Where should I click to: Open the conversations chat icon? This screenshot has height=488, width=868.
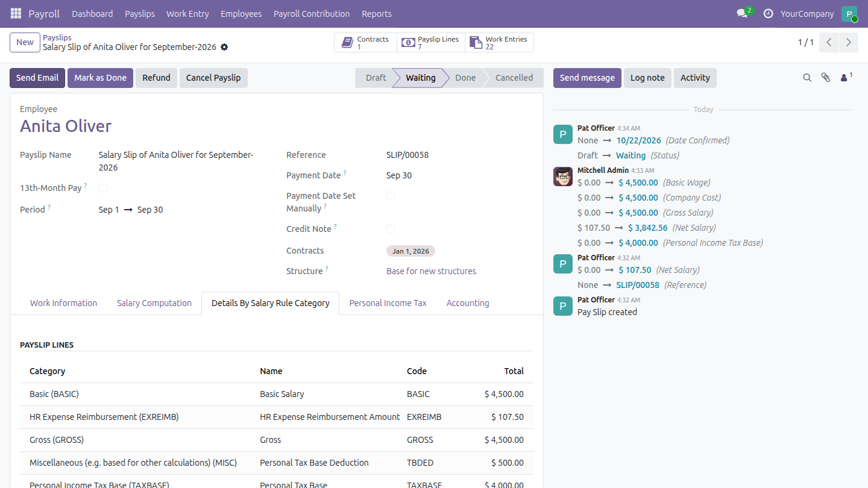point(742,13)
